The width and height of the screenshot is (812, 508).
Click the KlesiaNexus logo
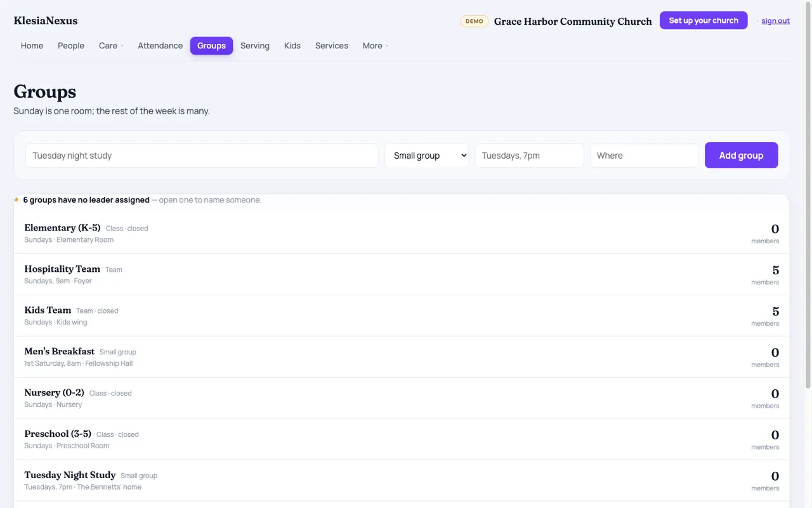(x=46, y=21)
